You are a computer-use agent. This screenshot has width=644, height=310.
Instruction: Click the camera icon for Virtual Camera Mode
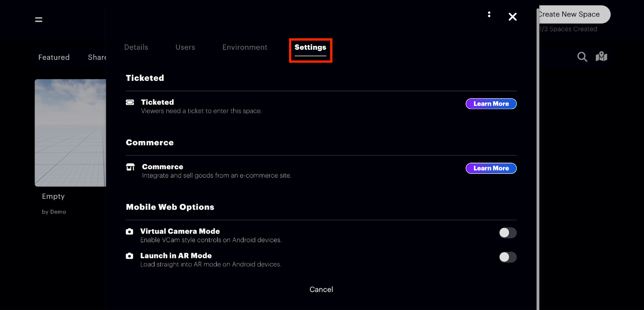[x=130, y=231]
